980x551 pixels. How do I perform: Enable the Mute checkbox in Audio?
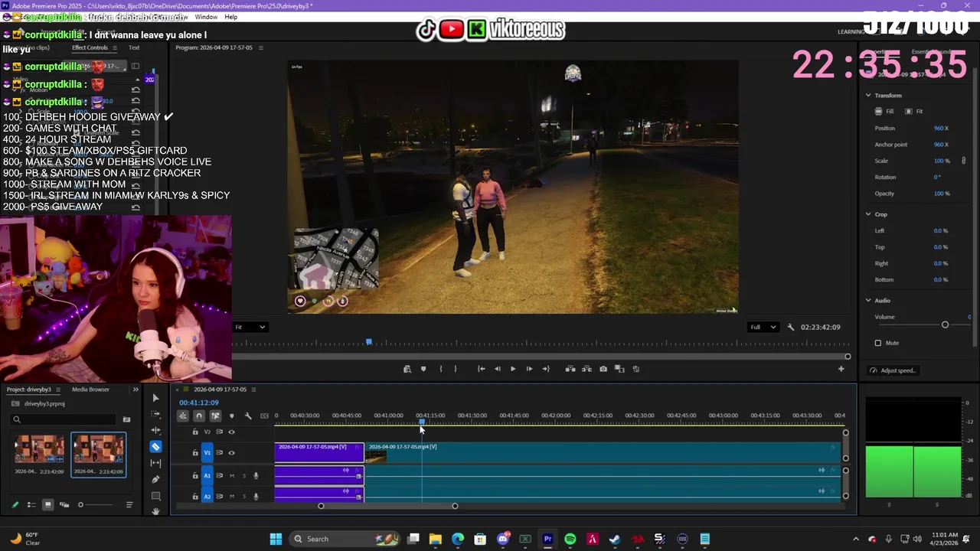tap(878, 343)
